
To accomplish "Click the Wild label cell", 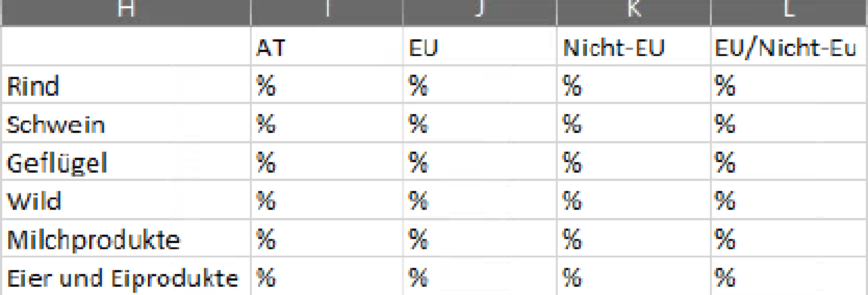I will click(x=126, y=200).
